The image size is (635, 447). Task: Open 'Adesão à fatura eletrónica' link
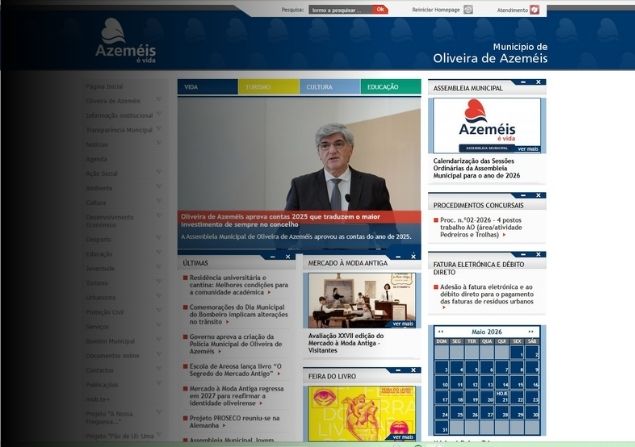pos(487,294)
